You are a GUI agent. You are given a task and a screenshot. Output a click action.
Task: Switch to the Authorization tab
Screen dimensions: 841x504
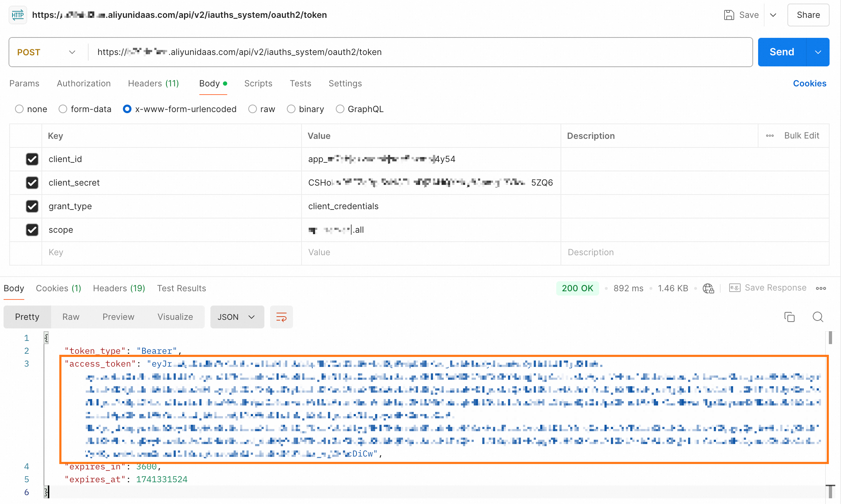[x=84, y=84]
